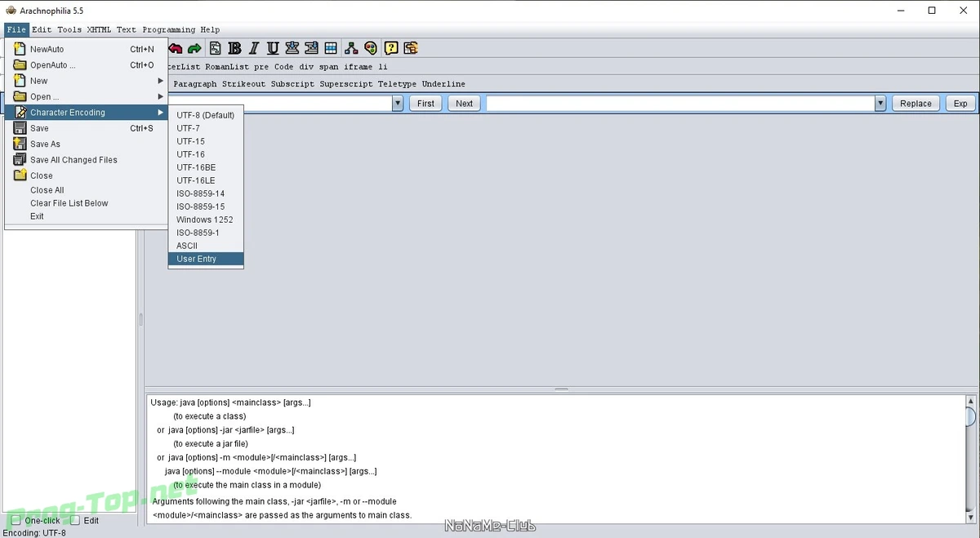Viewport: 980px width, 538px height.
Task: Open the XHTML menu
Action: [99, 29]
